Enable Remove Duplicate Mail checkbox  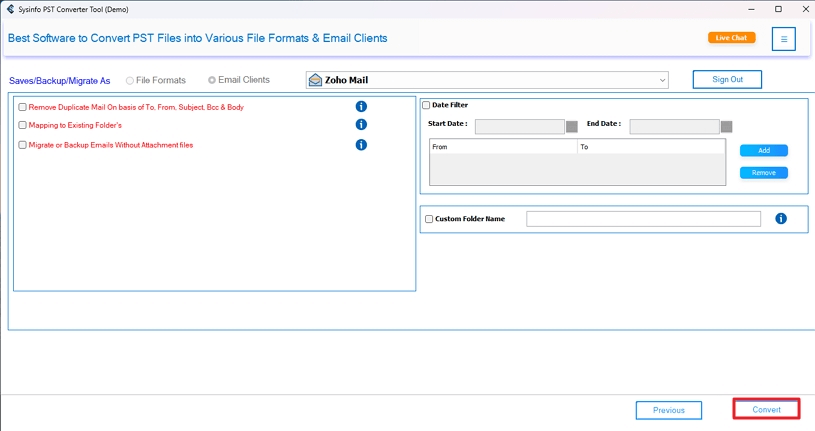coord(22,107)
